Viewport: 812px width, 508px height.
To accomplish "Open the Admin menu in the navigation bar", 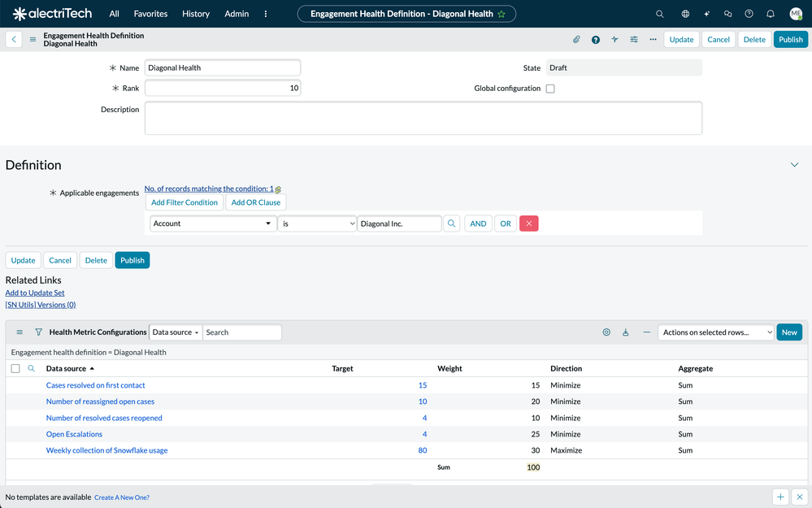I will pos(236,13).
